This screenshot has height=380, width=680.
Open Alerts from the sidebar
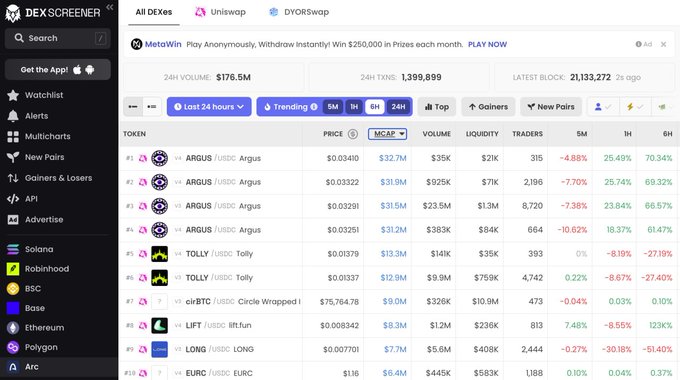pyautogui.click(x=36, y=116)
